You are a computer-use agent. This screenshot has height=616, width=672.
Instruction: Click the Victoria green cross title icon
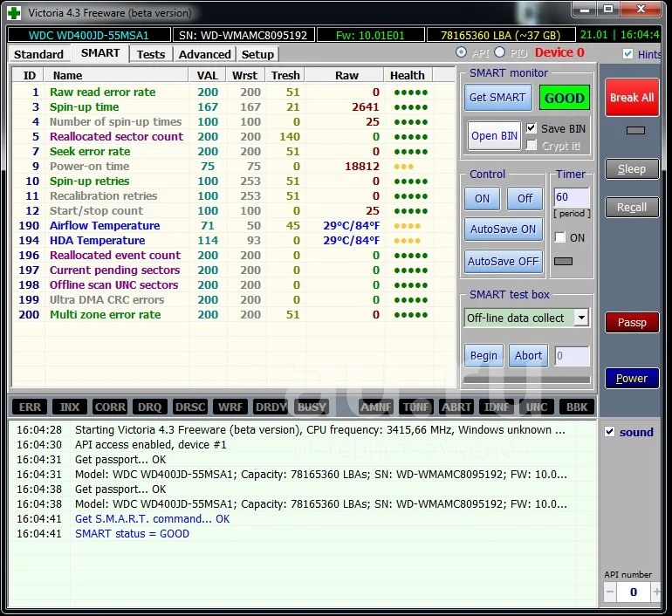point(13,12)
